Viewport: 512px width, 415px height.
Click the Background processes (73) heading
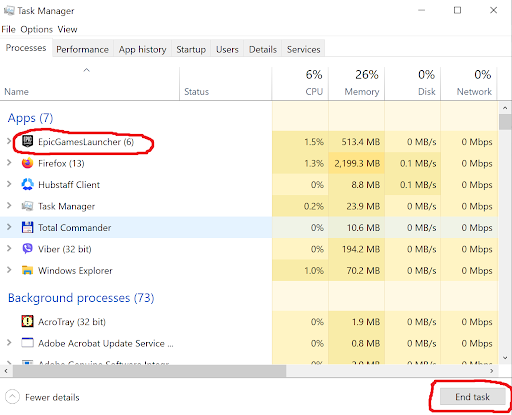click(x=81, y=298)
